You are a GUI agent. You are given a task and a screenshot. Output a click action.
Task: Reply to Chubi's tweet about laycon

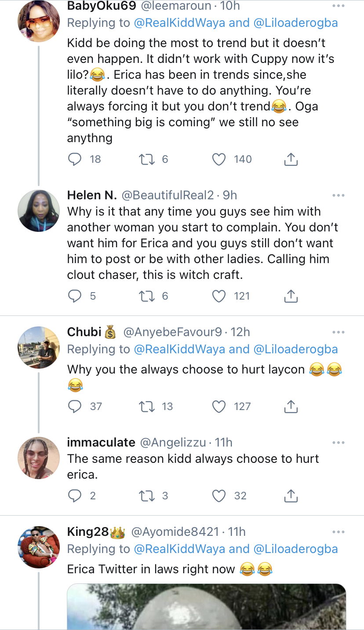75,407
